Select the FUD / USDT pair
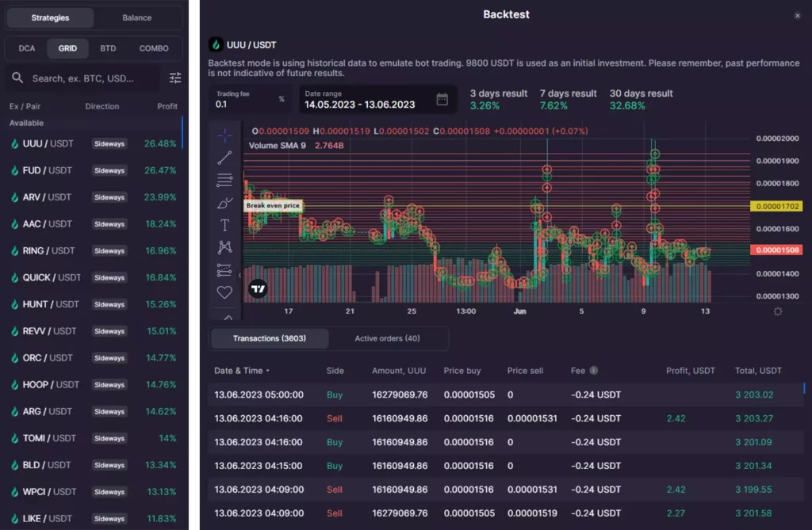This screenshot has width=812, height=530. 48,170
